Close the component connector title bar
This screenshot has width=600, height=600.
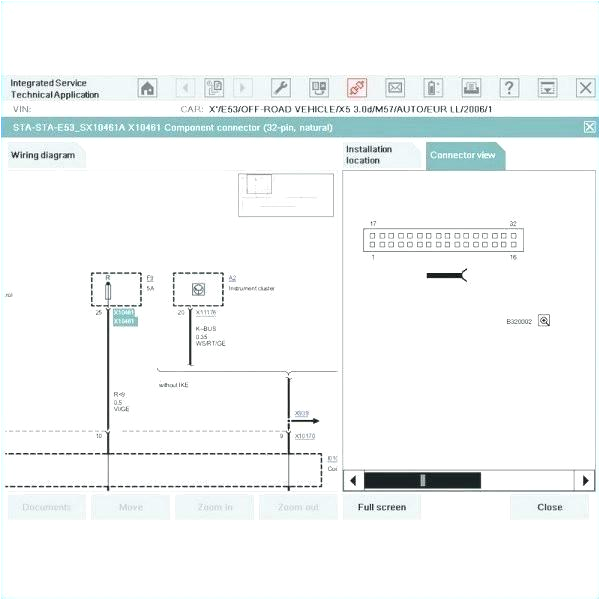coord(588,127)
